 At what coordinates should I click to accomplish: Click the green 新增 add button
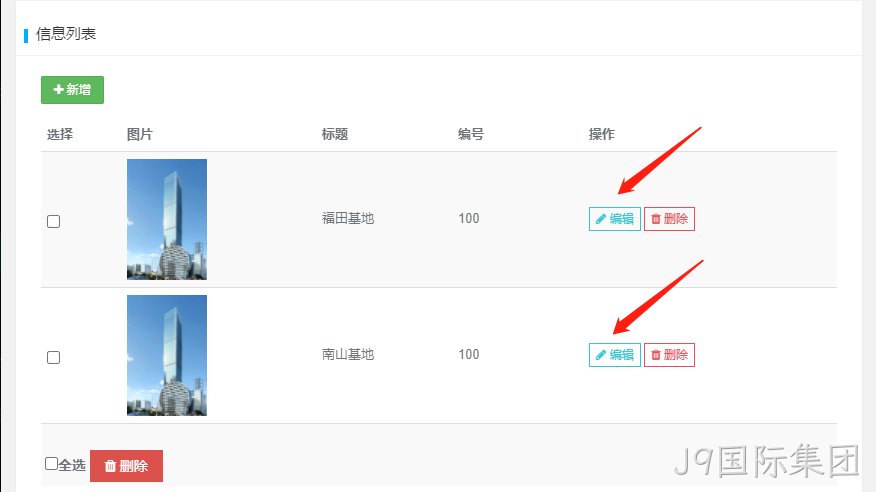(x=72, y=90)
